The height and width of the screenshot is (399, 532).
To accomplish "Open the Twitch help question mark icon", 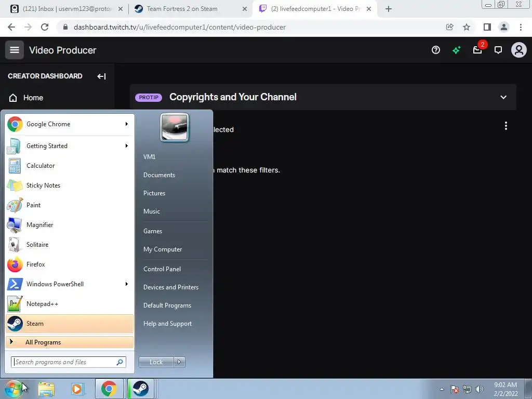I will (436, 50).
